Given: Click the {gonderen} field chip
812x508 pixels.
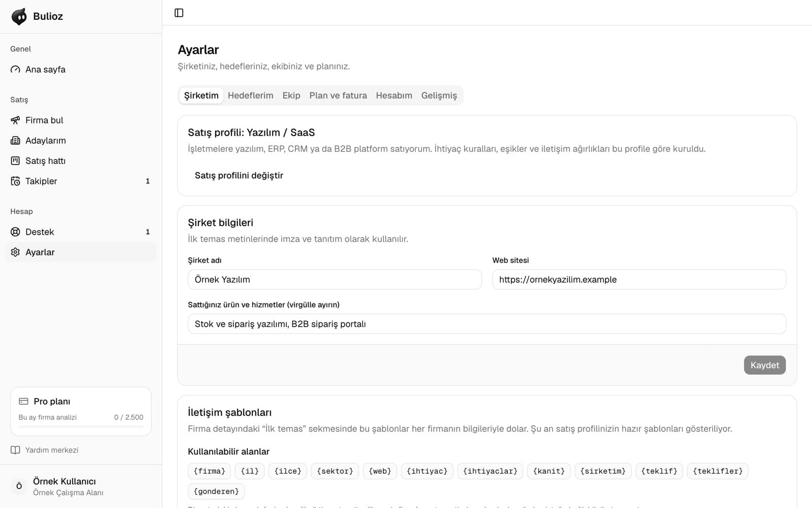Looking at the screenshot, I should (216, 491).
